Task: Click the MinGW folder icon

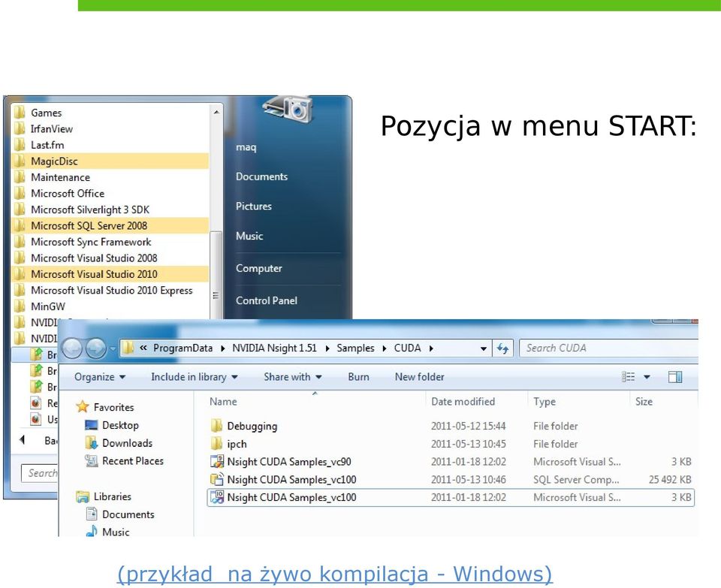Action: [x=20, y=306]
